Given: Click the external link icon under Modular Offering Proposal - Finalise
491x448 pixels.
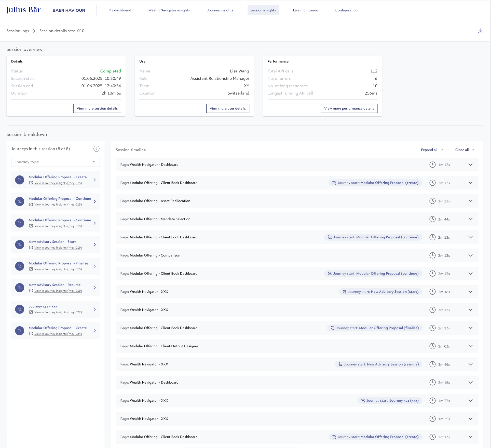Looking at the screenshot, I should (x=31, y=269).
